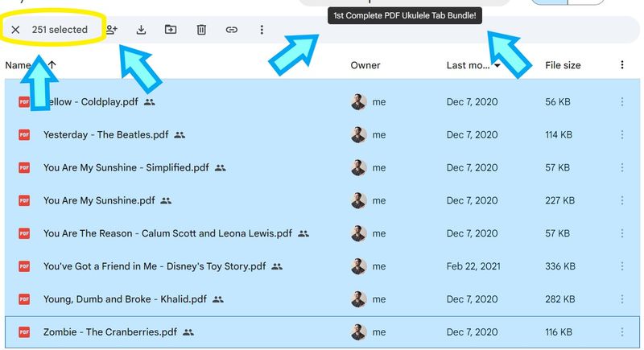Open toolbar more actions menu
This screenshot has height=350, width=644.
point(262,30)
